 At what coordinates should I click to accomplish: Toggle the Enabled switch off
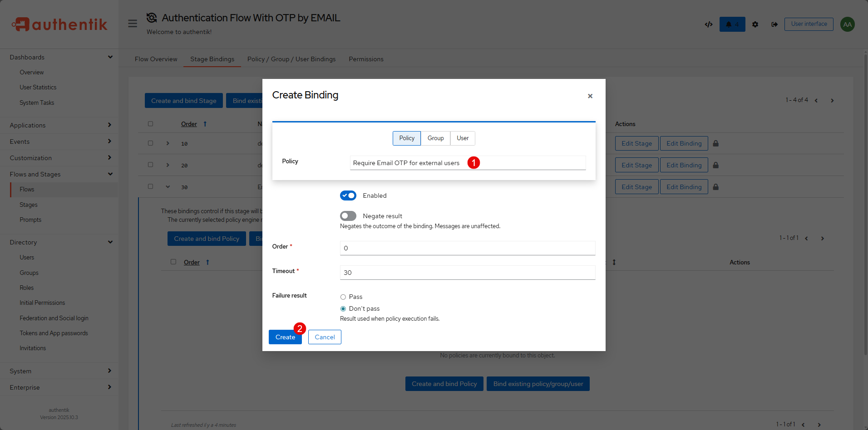(348, 195)
